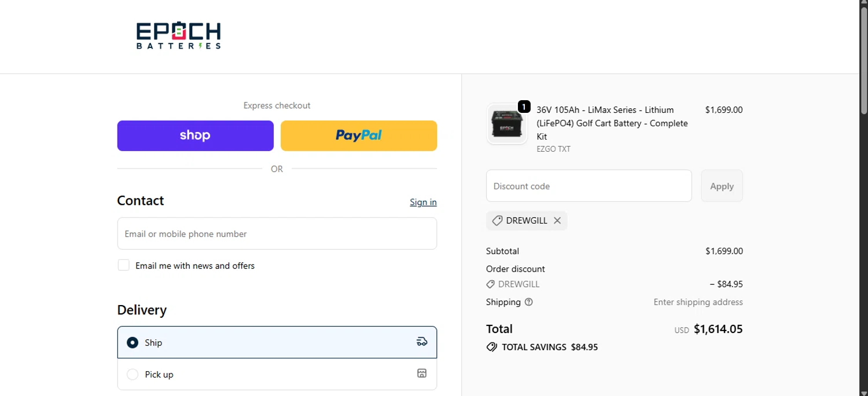Screen dimensions: 868x396
Task: Select the Ship delivery radio option
Action: point(133,342)
